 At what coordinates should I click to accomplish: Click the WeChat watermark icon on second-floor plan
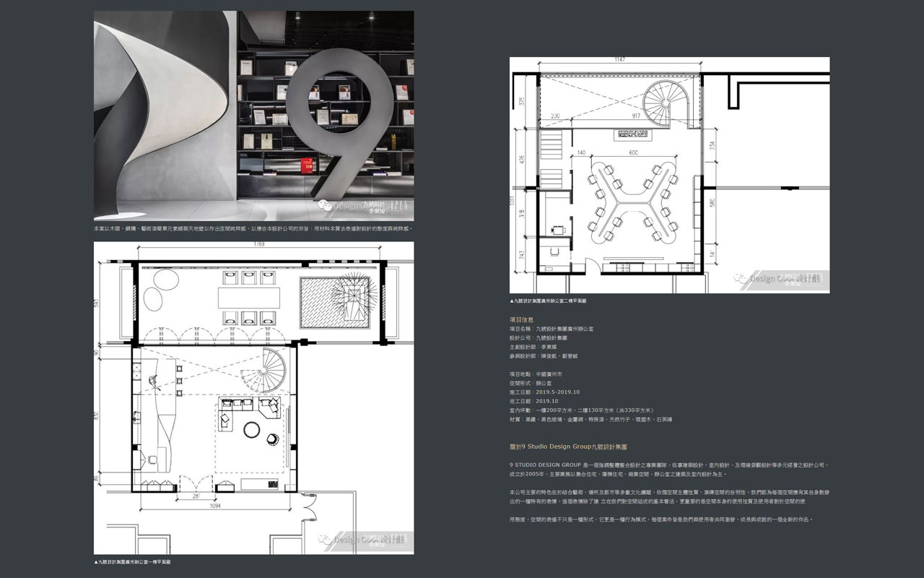coord(741,278)
